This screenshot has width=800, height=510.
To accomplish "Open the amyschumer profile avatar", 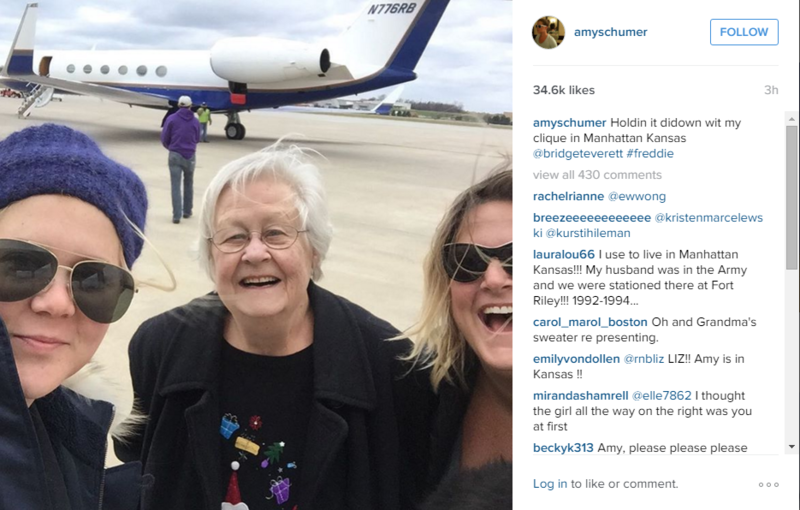I will coord(548,32).
